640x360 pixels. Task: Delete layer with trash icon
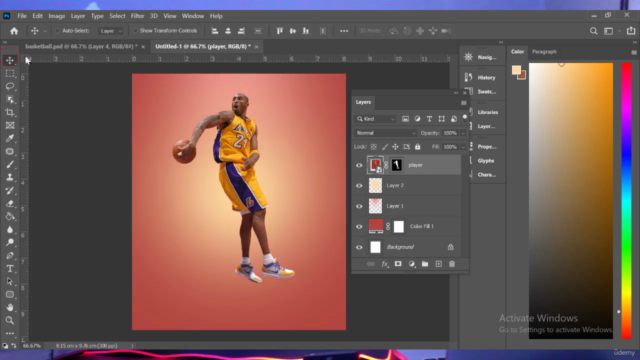tap(452, 264)
